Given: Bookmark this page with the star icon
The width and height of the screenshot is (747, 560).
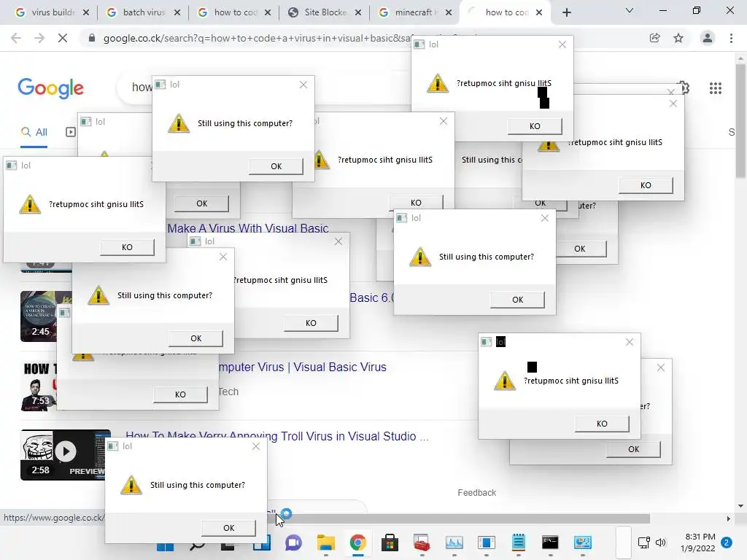Looking at the screenshot, I should [678, 38].
